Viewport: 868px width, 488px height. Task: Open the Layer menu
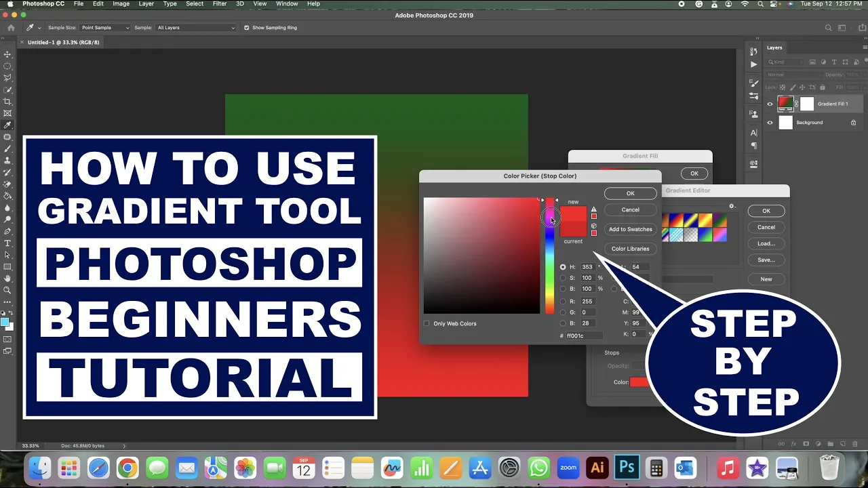[146, 4]
